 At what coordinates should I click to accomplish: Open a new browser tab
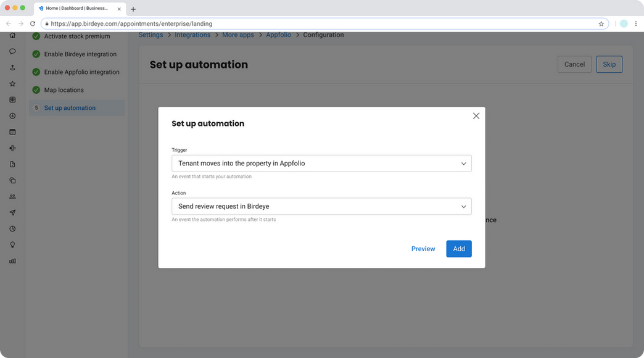(133, 9)
